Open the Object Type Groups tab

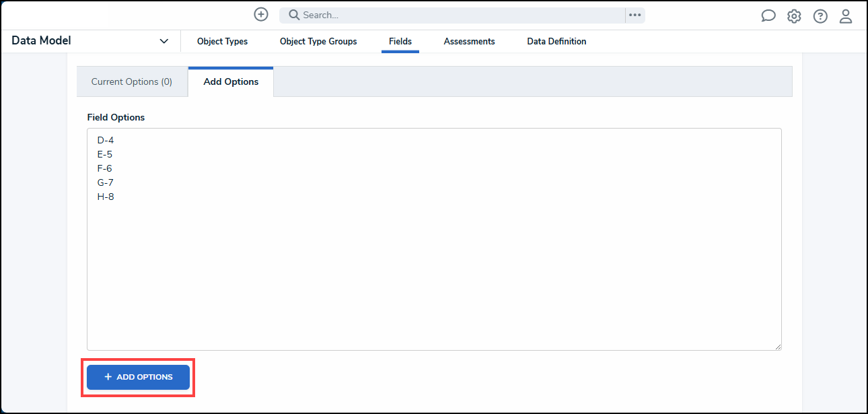click(x=318, y=41)
